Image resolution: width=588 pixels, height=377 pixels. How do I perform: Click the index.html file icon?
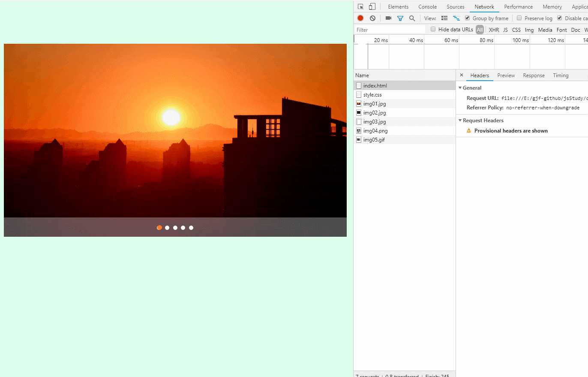click(359, 86)
